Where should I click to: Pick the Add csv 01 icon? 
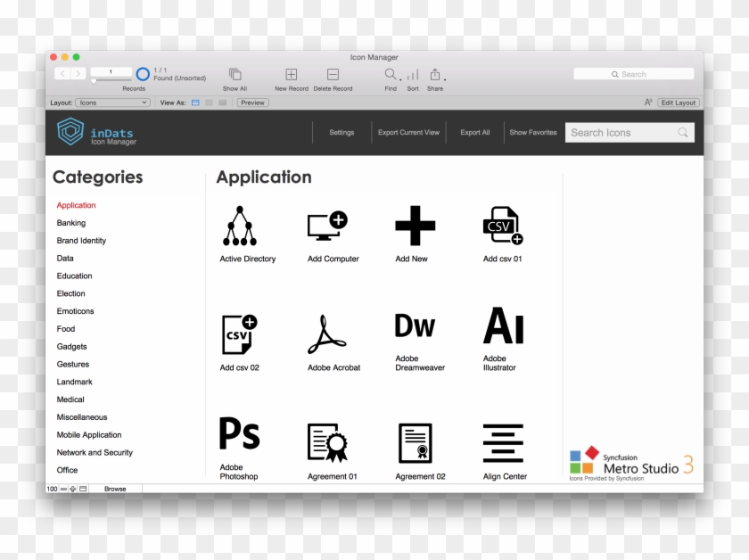click(503, 226)
